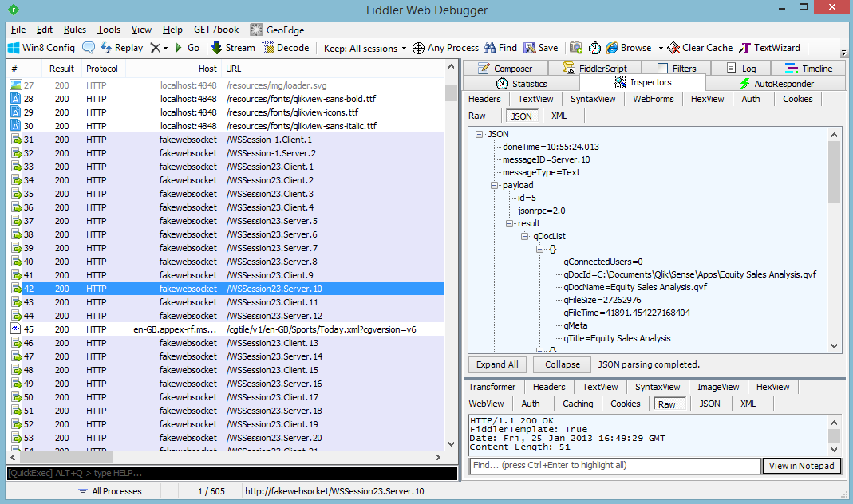
Task: Click the Save sessions icon
Action: 529,48
